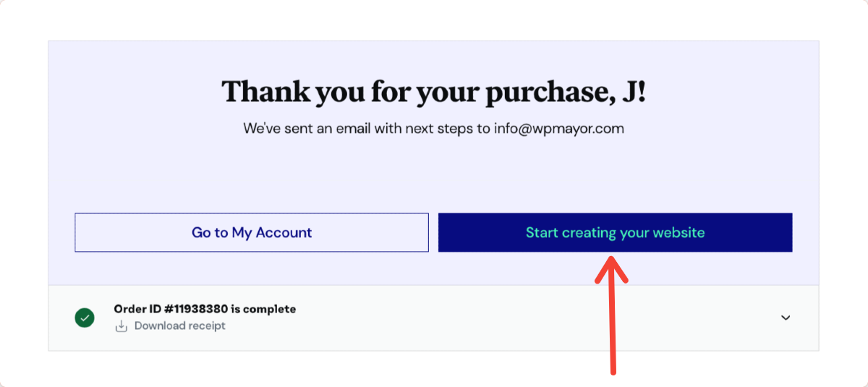Select the Order ID #11938380 is complete text
This screenshot has height=387, width=868.
(x=205, y=309)
